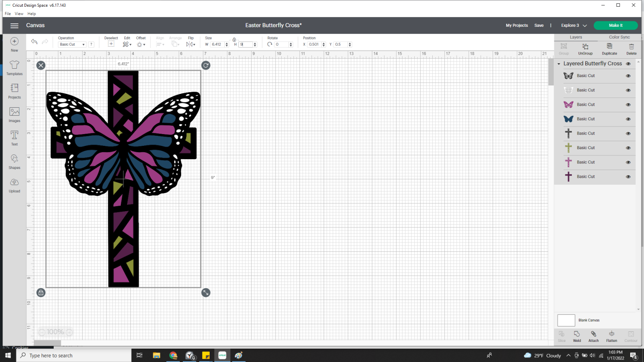Click the Weld icon

click(x=577, y=336)
